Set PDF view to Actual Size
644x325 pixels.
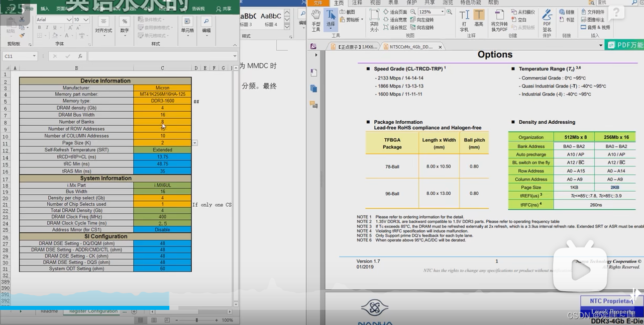374,20
